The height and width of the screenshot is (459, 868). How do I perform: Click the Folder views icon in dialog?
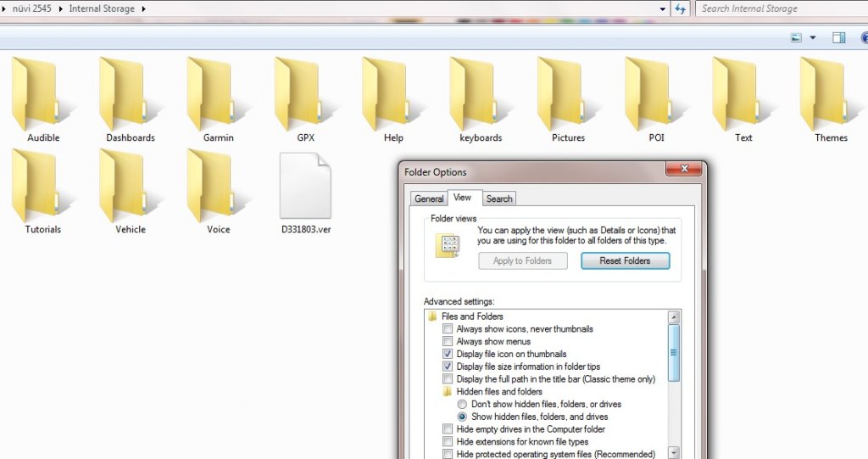[448, 245]
